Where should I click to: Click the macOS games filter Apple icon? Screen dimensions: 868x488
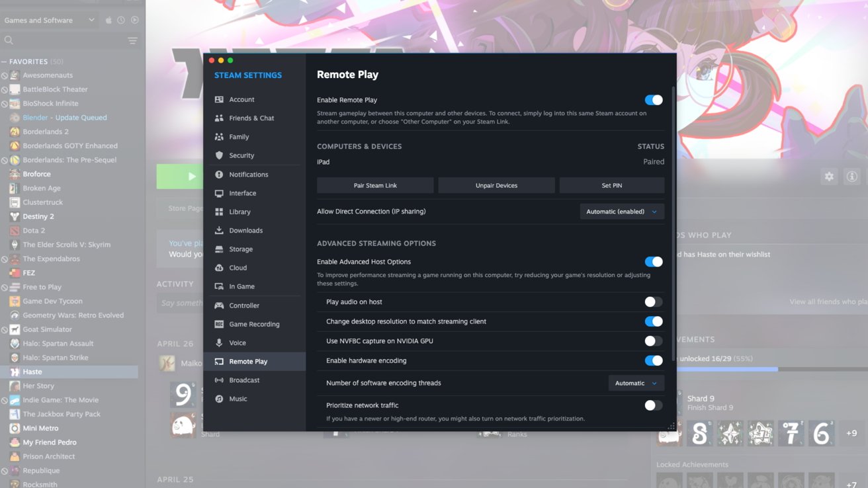coord(108,20)
